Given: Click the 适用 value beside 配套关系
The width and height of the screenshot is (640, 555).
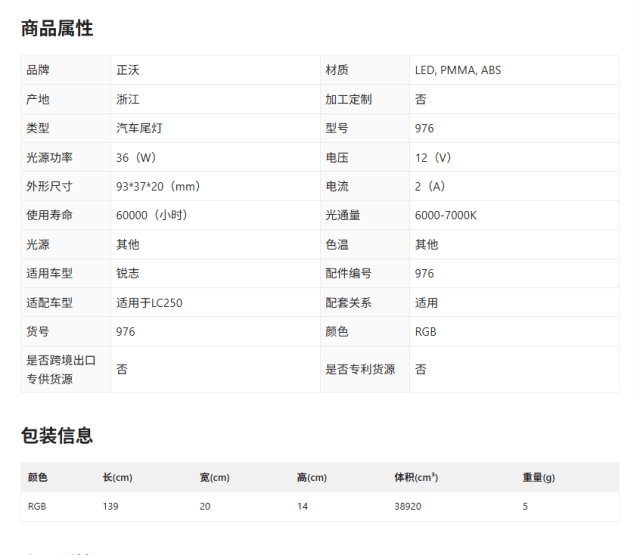Looking at the screenshot, I should click(x=427, y=303).
